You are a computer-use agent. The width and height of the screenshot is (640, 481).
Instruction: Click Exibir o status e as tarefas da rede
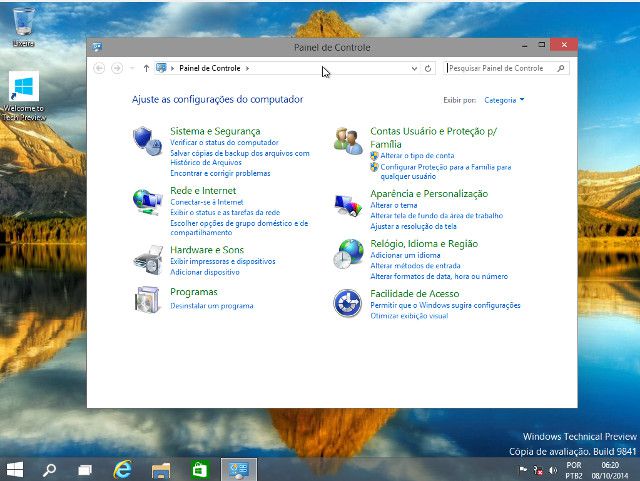pyautogui.click(x=225, y=212)
